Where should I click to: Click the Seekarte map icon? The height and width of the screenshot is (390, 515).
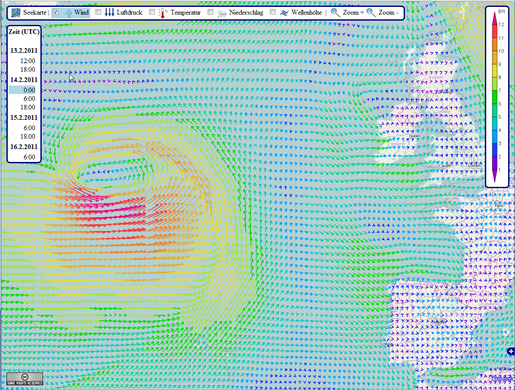click(x=16, y=13)
